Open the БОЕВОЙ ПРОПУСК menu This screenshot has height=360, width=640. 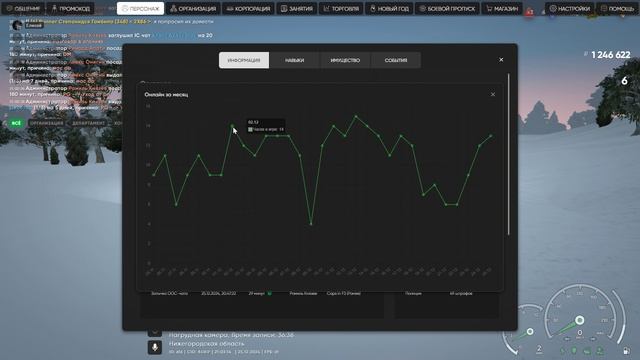point(447,8)
